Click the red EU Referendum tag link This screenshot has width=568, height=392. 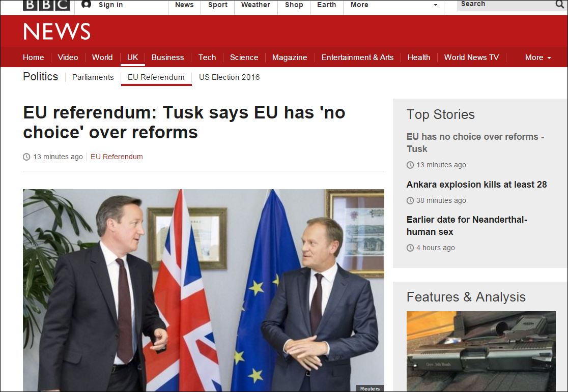(117, 157)
